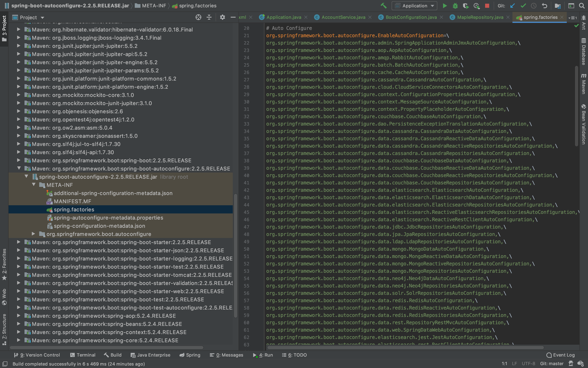Open the Build tool window

113,355
